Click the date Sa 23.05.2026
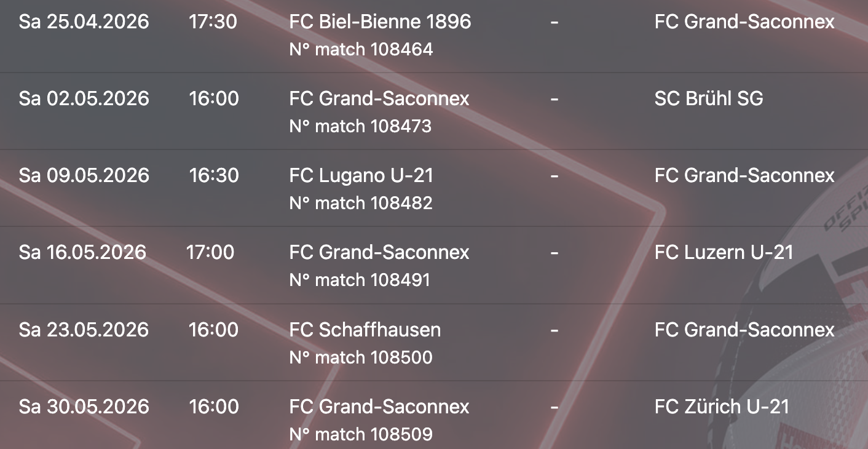Viewport: 868px width, 449px height. point(84,330)
